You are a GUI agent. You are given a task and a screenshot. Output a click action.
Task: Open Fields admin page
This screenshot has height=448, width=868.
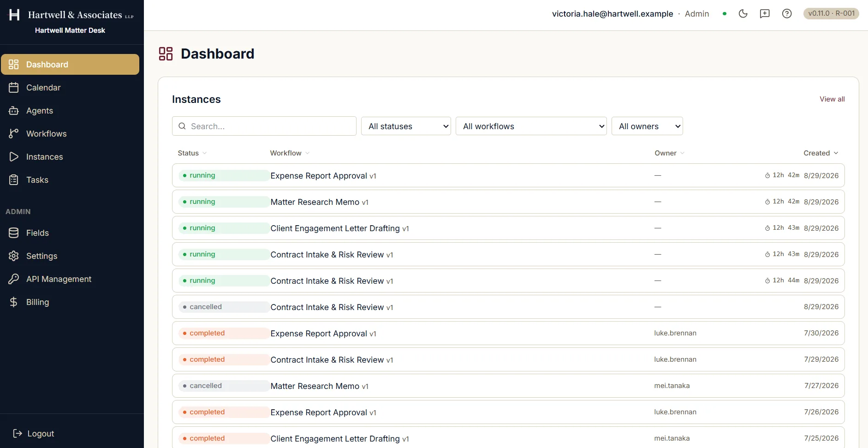[70, 233]
